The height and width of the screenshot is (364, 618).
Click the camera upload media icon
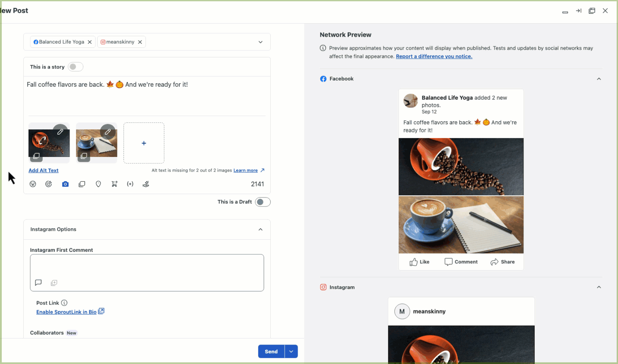pos(65,184)
